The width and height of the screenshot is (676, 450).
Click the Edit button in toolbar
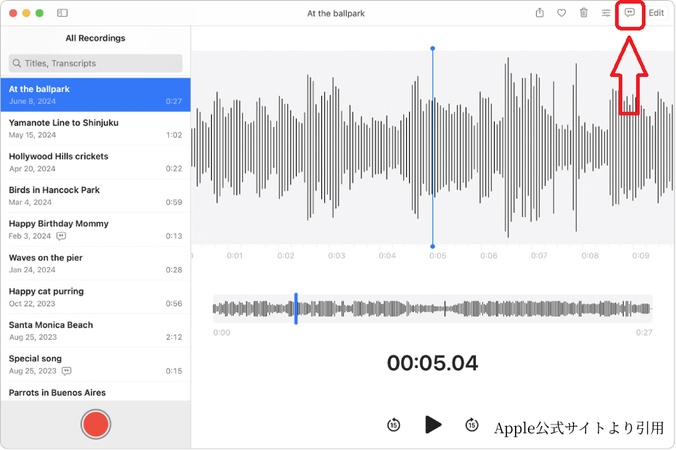[x=656, y=13]
